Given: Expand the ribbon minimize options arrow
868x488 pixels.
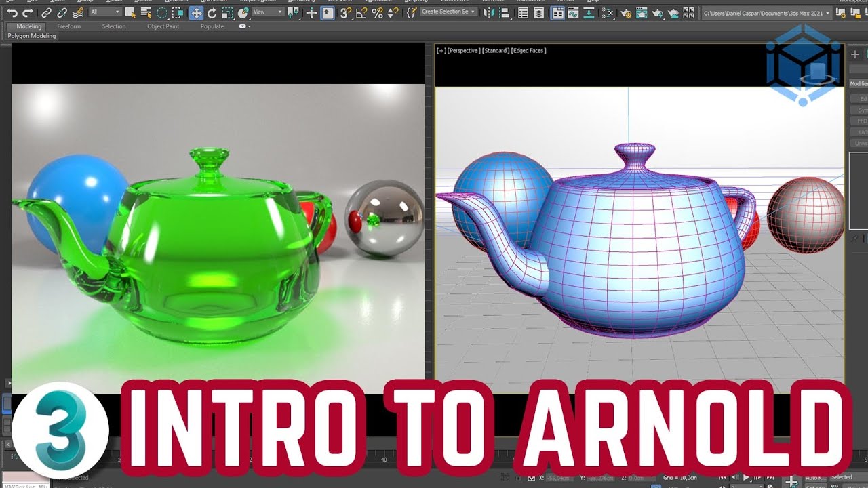Looking at the screenshot, I should click(x=249, y=26).
